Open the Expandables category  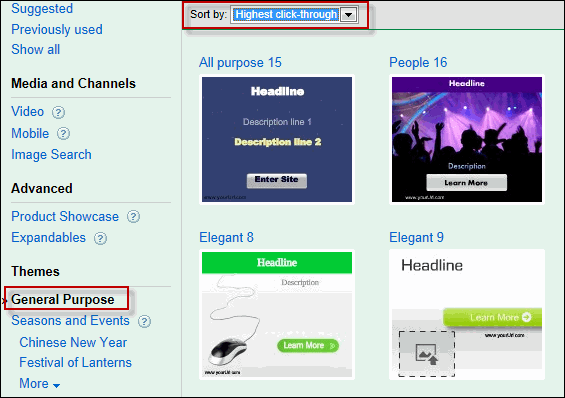tap(48, 238)
